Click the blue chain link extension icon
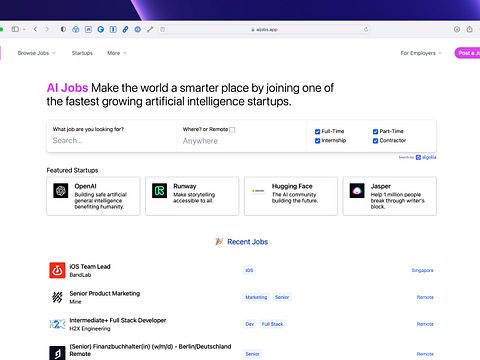 click(125, 29)
